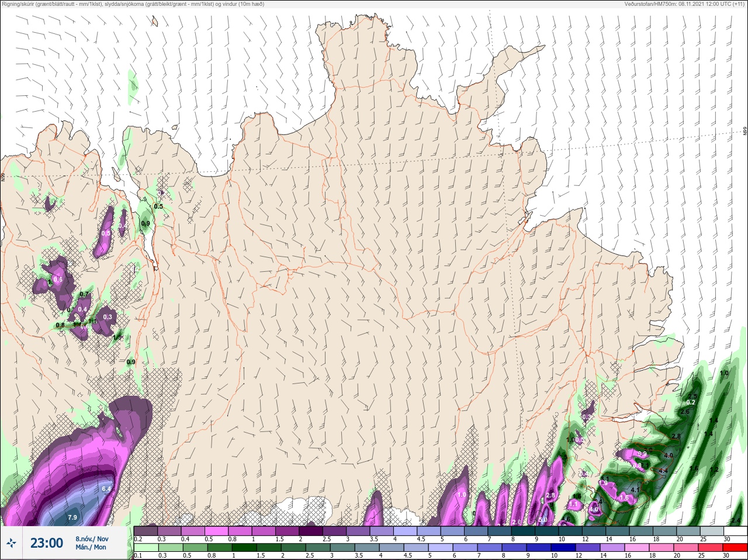Image resolution: width=748 pixels, height=560 pixels.
Task: Click the map title describing 'Rigning/skúrir'
Action: pos(133,4)
